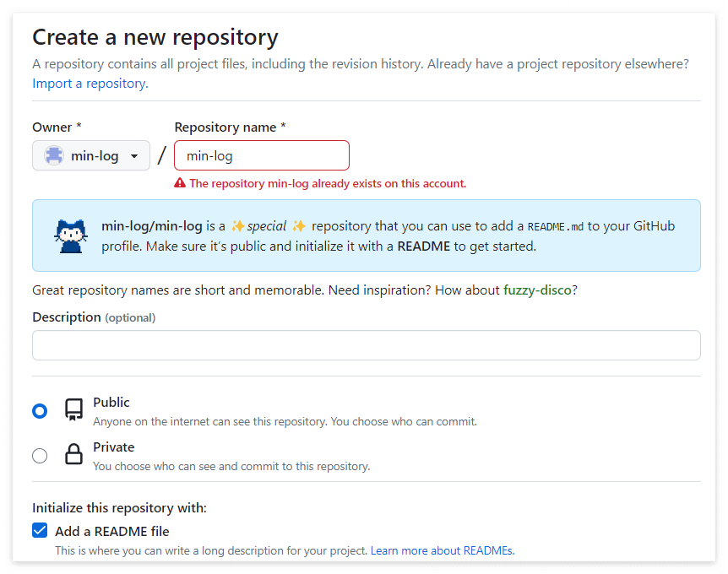Select the Public radio button
Image resolution: width=728 pixels, height=574 pixels.
click(40, 411)
